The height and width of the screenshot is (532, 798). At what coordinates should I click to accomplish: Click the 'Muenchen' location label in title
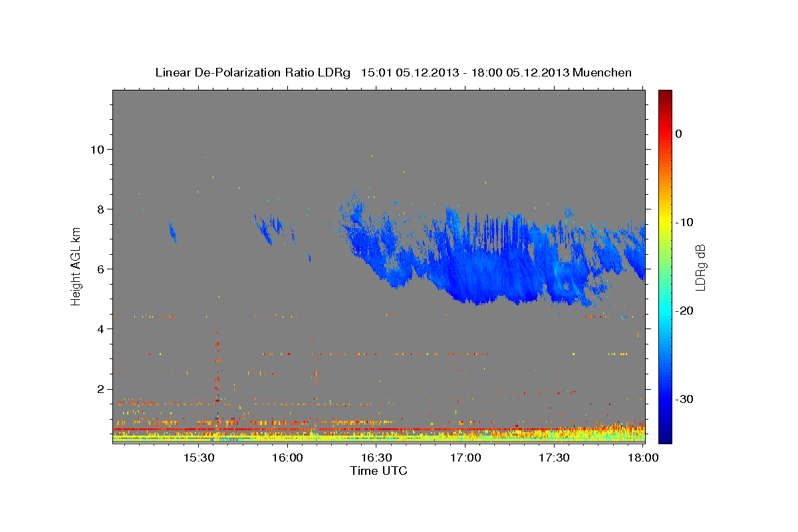602,72
